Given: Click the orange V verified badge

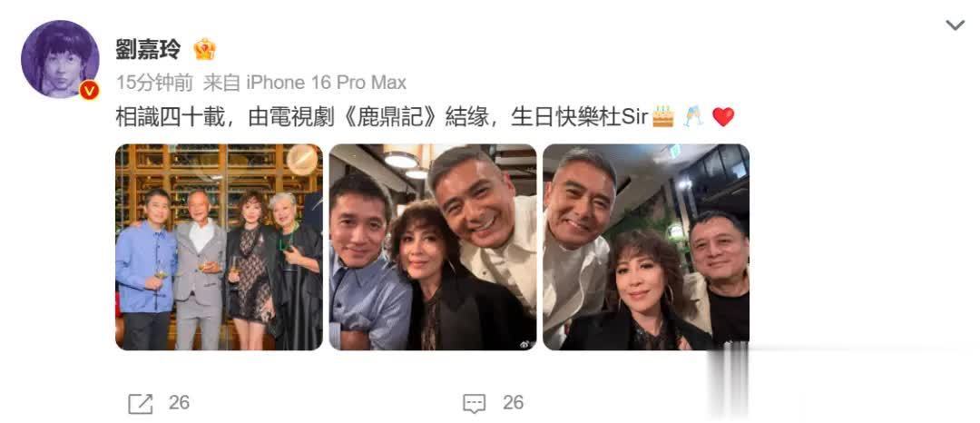Looking at the screenshot, I should pyautogui.click(x=89, y=91).
